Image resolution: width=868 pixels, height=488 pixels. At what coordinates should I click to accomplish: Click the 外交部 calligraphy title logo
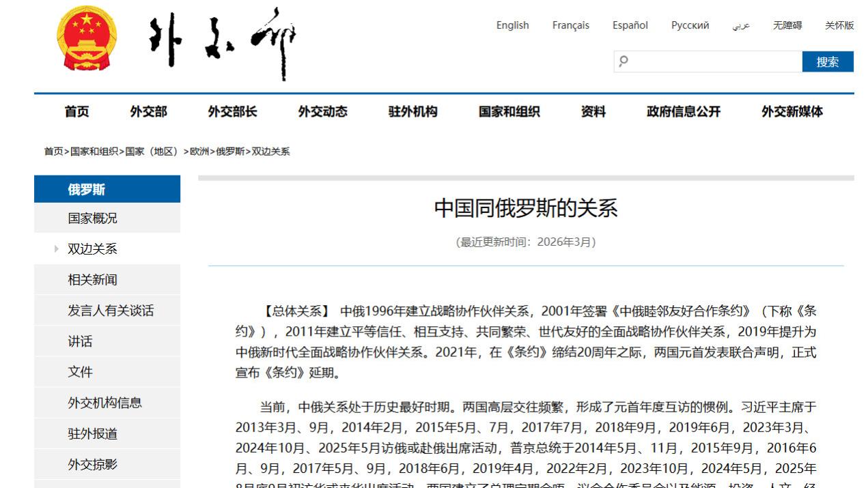[223, 44]
